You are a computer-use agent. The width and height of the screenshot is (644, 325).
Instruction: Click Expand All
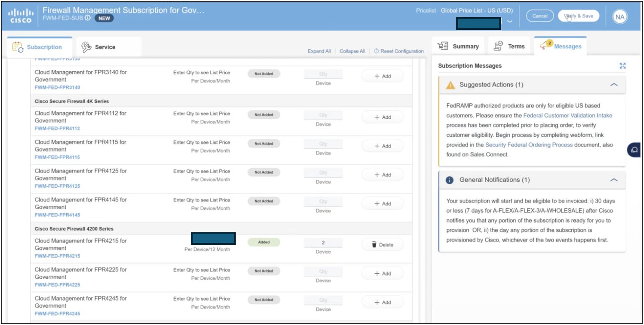(319, 51)
